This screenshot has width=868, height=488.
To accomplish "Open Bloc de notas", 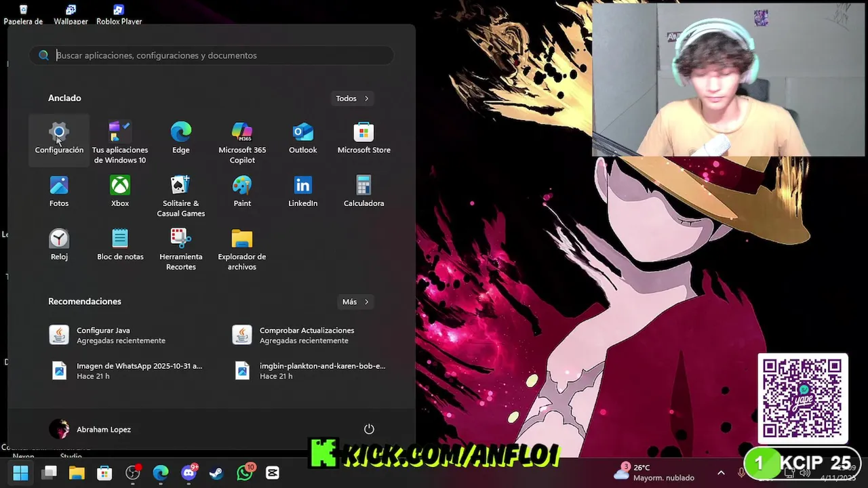I will point(120,245).
